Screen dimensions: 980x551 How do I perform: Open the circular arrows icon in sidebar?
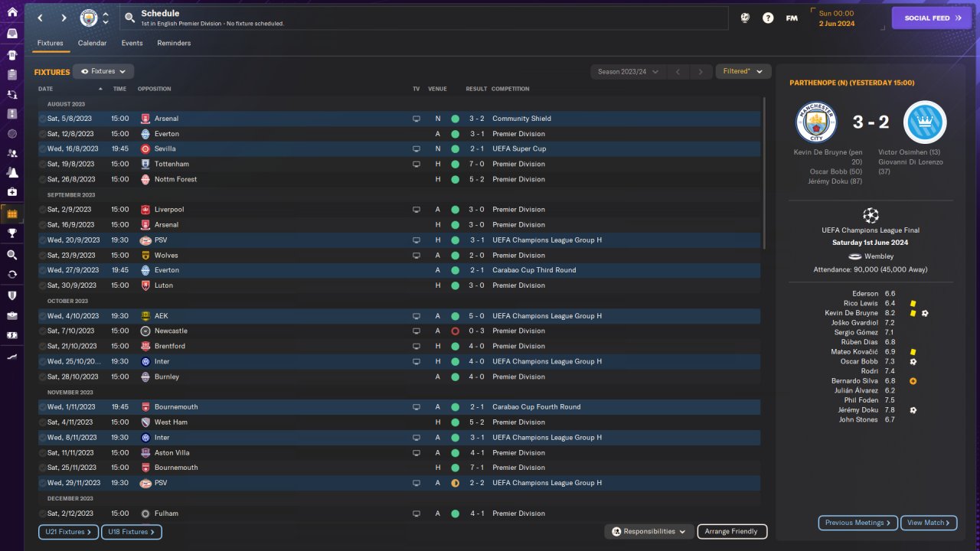(x=11, y=274)
